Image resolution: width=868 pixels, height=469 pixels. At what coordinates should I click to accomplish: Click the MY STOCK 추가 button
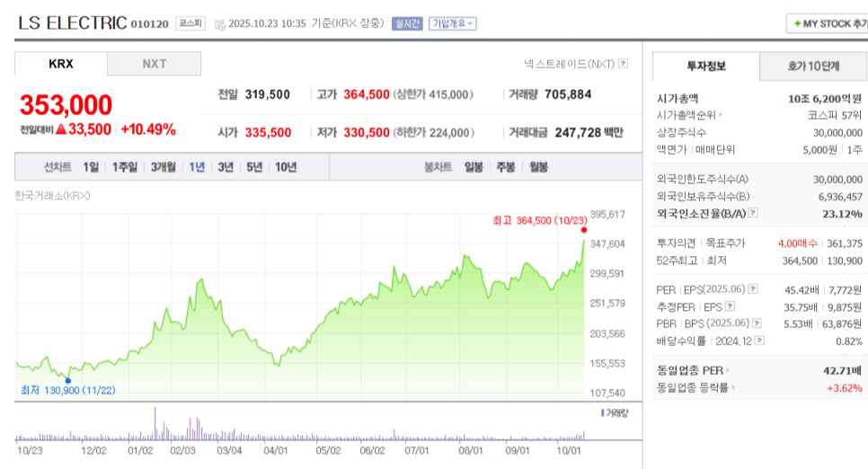[828, 24]
